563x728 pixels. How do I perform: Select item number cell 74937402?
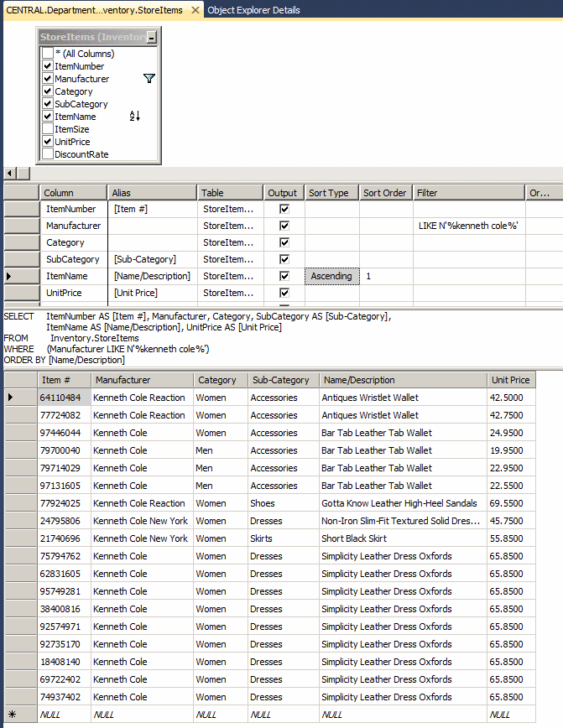click(64, 696)
